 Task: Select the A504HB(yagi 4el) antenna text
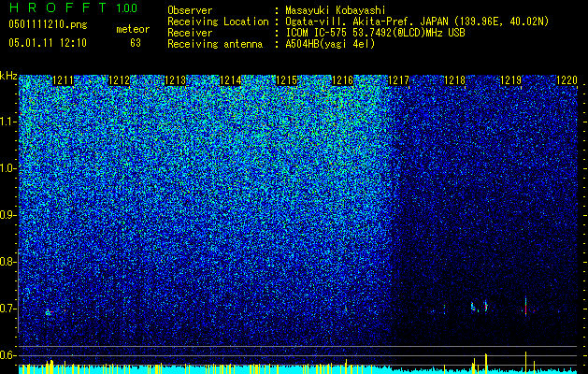(330, 44)
